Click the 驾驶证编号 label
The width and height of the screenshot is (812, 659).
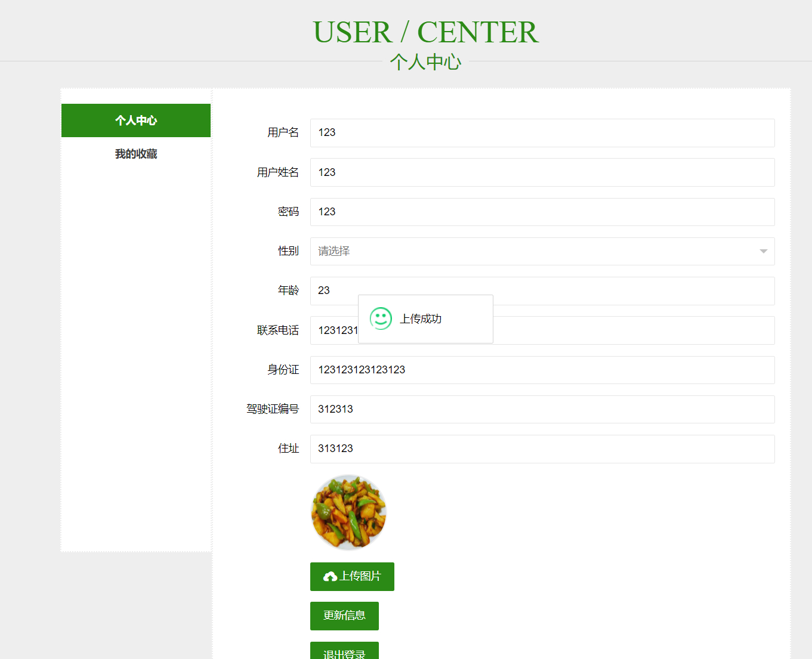273,409
